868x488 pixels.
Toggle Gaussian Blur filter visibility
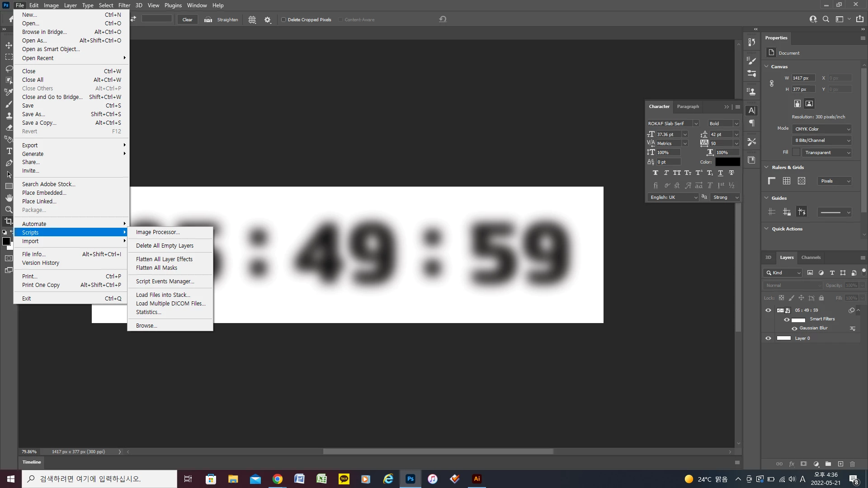point(794,328)
